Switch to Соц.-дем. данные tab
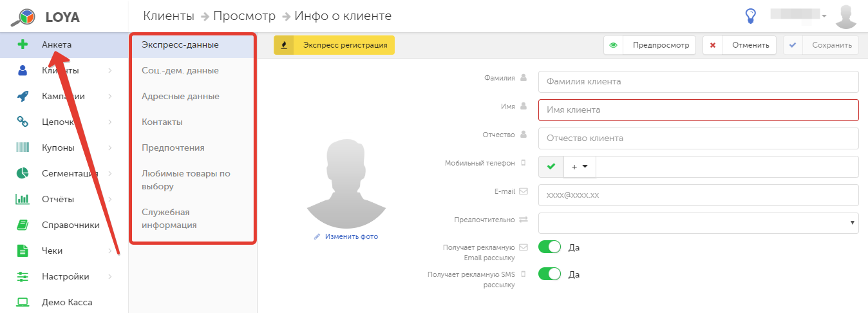The height and width of the screenshot is (313, 868). coord(180,70)
